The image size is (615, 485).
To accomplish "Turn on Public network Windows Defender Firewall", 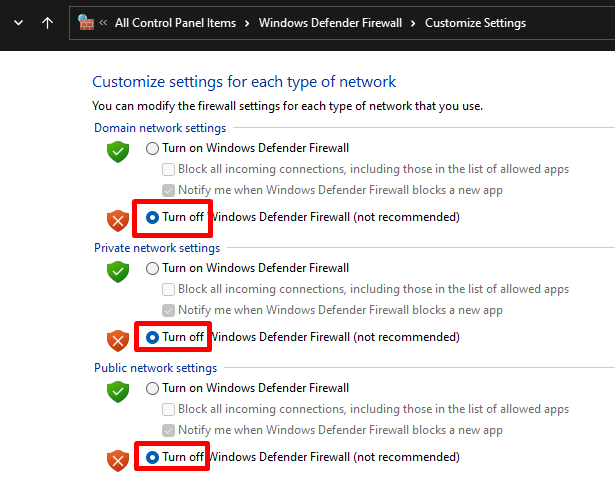I will [x=153, y=388].
